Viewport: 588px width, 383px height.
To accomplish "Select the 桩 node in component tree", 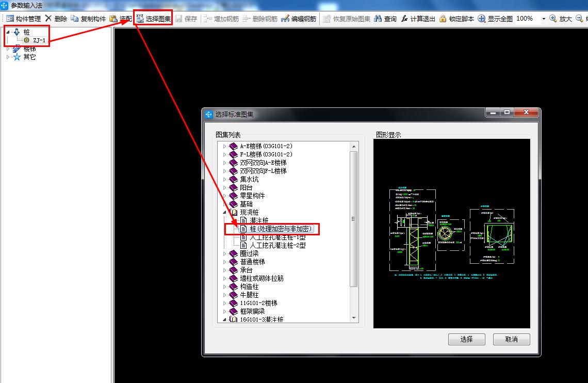I will pos(27,32).
